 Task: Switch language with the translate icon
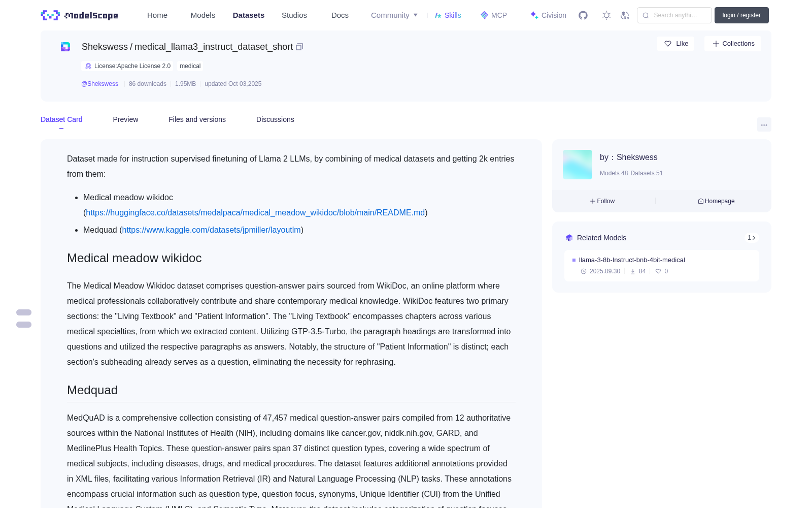coord(625,15)
